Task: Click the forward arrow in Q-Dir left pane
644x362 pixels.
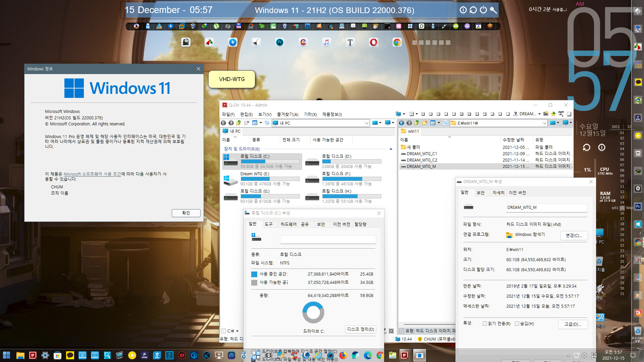Action: point(231,123)
